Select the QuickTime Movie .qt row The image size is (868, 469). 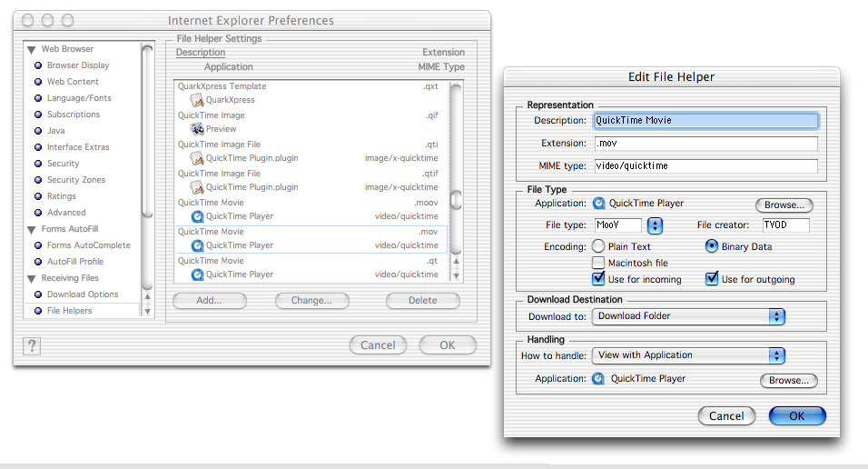(311, 268)
